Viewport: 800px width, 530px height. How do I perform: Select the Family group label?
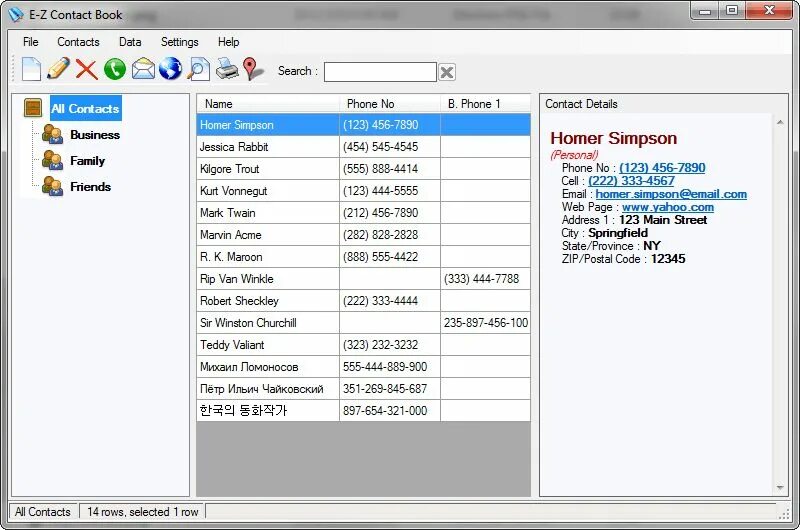(88, 161)
